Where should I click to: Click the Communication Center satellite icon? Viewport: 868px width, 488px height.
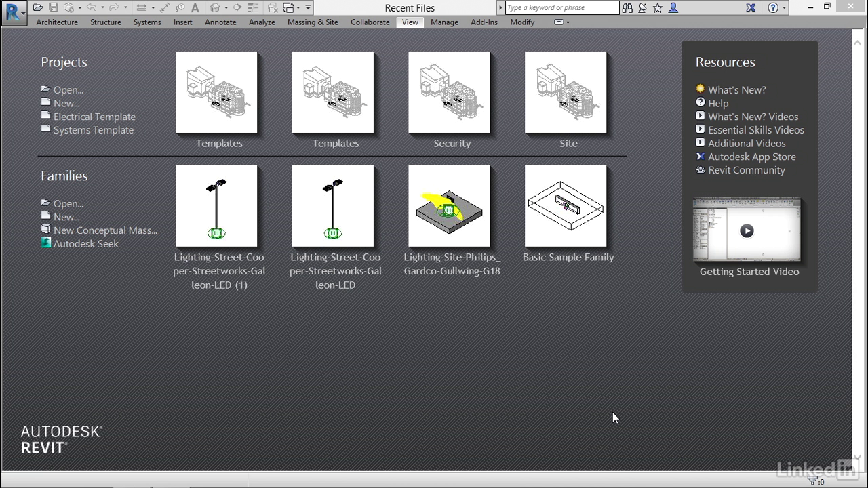[x=642, y=8]
